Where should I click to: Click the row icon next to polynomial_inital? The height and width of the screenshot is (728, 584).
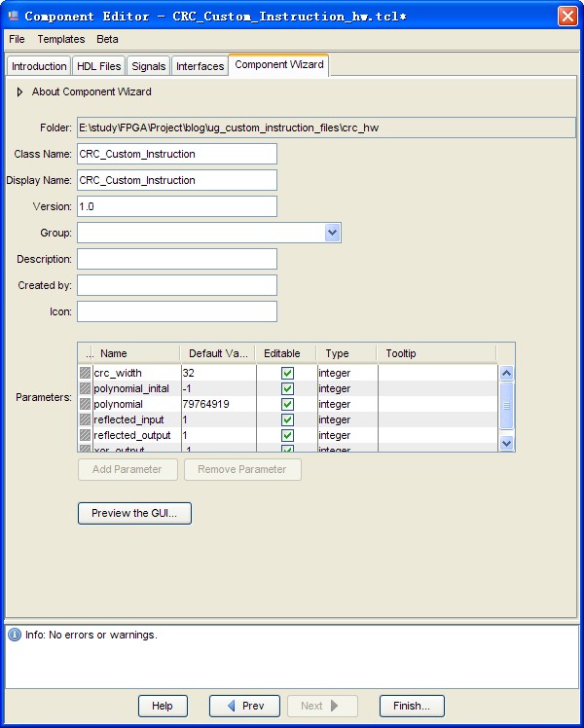[x=86, y=388]
